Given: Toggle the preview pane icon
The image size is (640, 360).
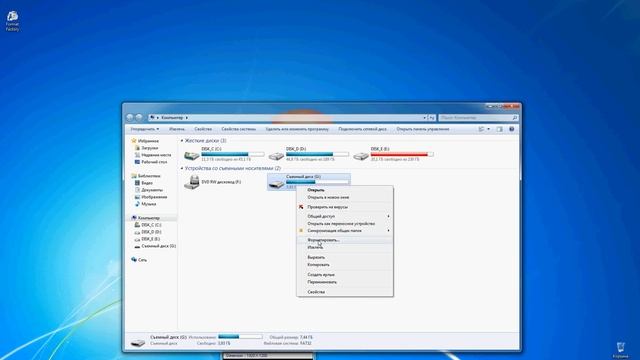Looking at the screenshot, I should (x=500, y=129).
